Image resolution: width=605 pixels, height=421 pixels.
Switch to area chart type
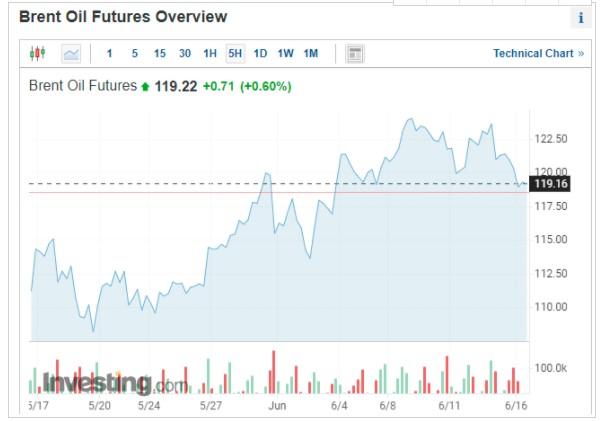tap(71, 53)
